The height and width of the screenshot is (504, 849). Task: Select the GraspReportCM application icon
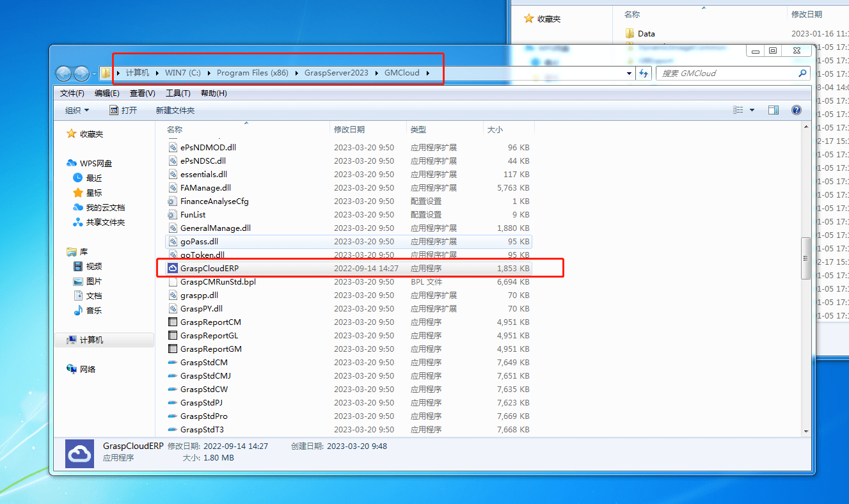(173, 322)
